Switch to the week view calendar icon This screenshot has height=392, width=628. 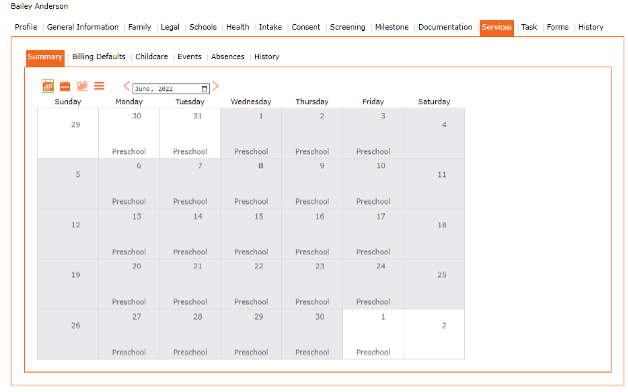tap(65, 86)
